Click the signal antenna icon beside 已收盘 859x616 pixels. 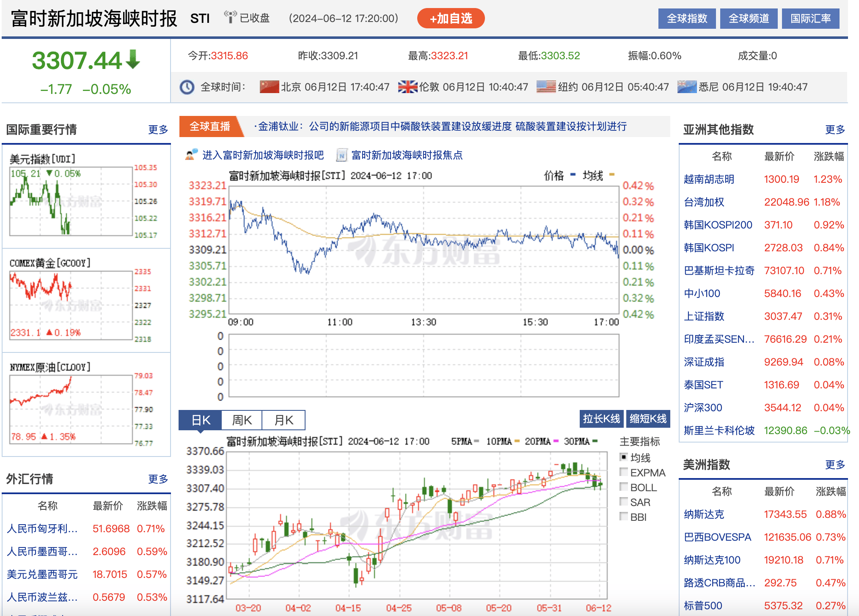click(x=230, y=17)
